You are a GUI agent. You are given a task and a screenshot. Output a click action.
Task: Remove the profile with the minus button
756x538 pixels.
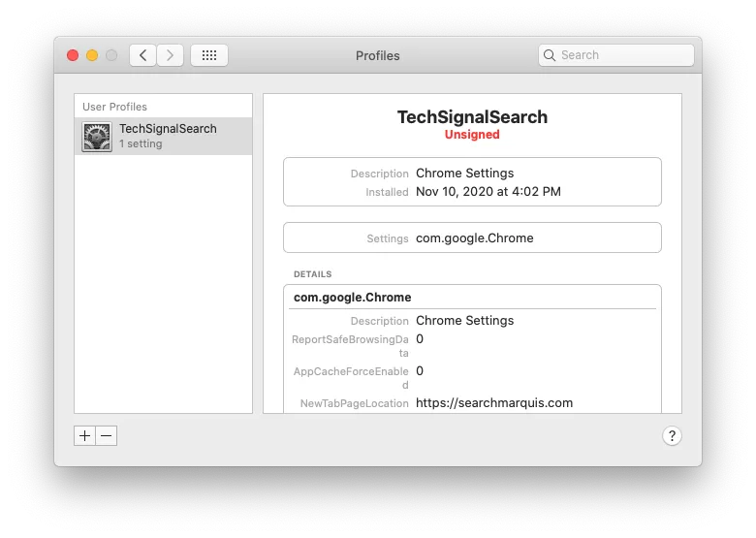107,436
